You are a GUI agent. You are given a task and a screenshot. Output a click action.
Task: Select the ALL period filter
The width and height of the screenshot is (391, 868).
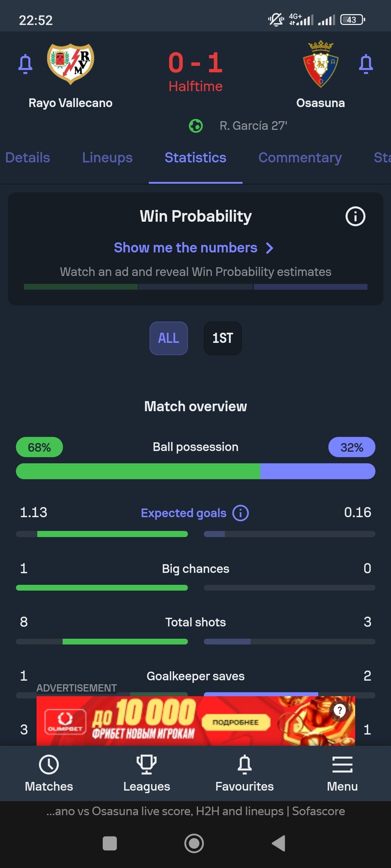tap(169, 338)
